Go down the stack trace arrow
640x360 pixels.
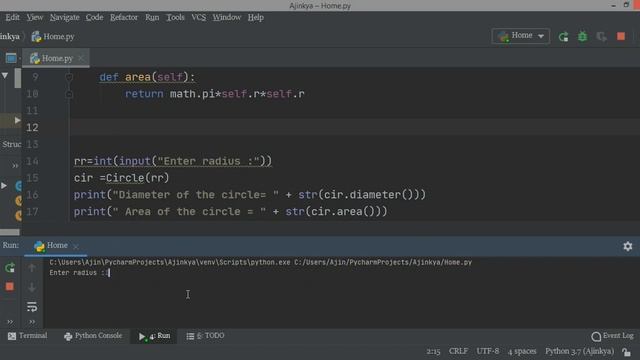32,287
